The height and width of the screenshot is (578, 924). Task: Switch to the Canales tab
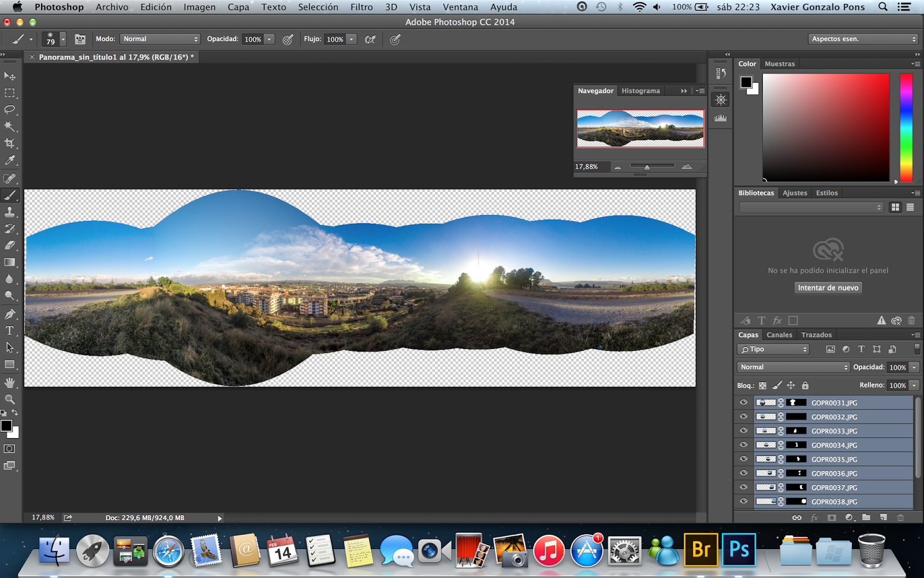[779, 335]
